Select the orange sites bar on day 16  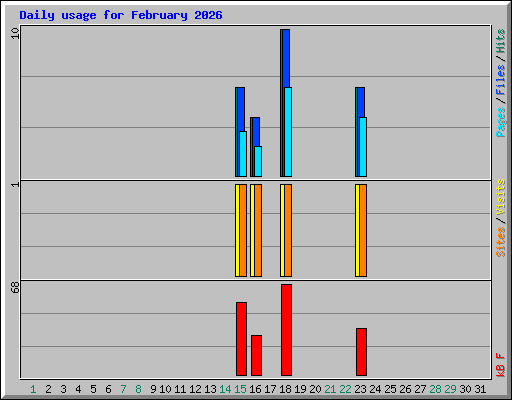pyautogui.click(x=258, y=230)
